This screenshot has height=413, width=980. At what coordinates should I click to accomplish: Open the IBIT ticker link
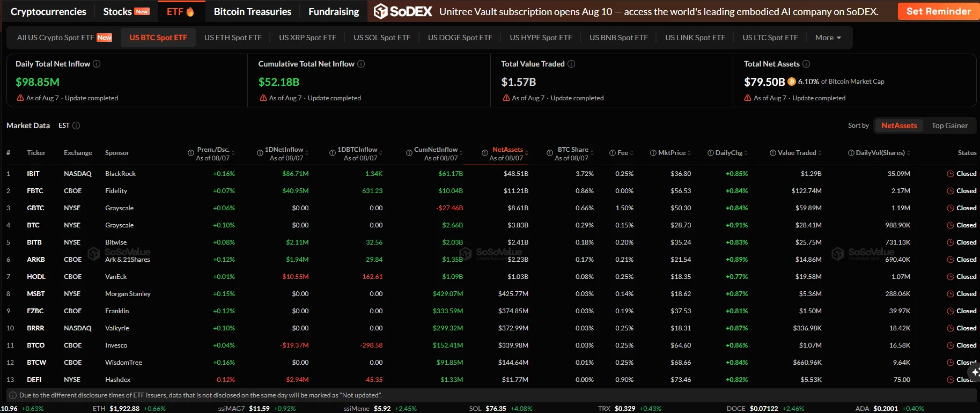pos(33,174)
